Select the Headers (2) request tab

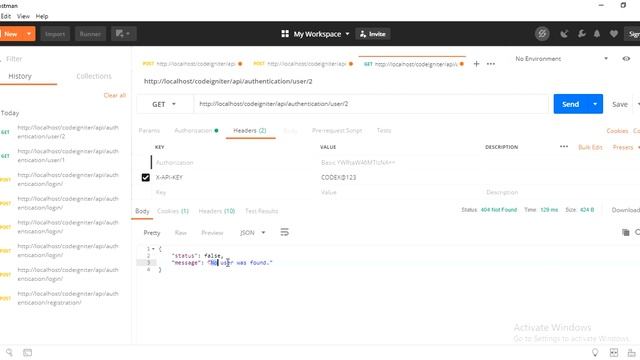(x=250, y=131)
